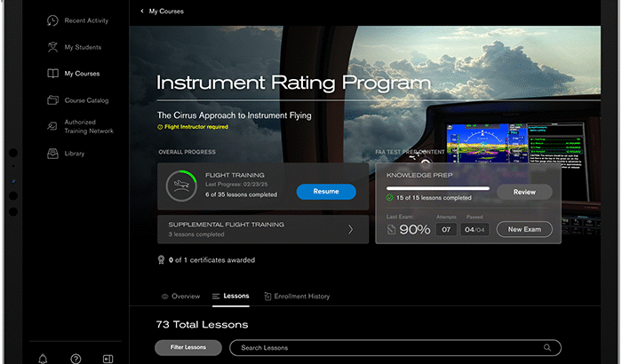The image size is (622, 364).
Task: Open Supplemental Flight Training card
Action: tap(263, 229)
